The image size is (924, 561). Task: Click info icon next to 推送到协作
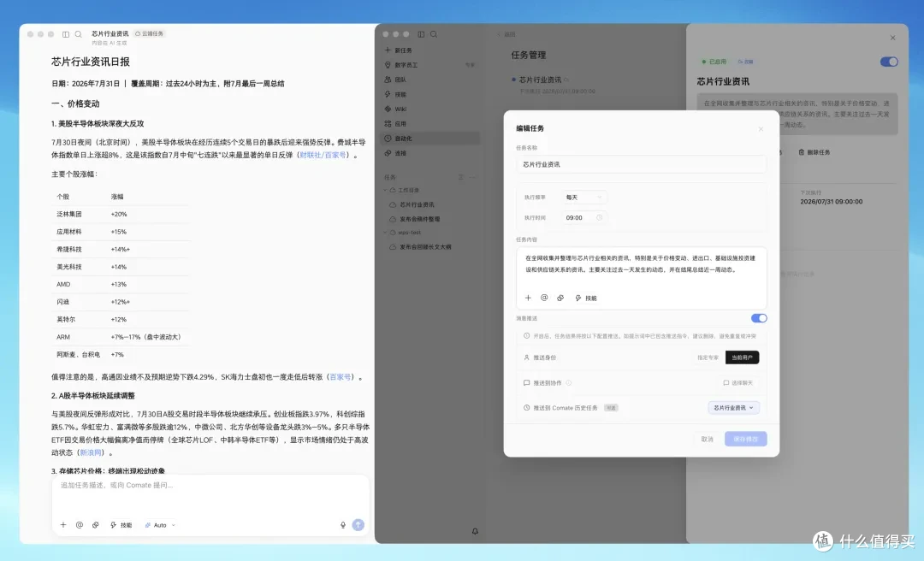point(568,382)
